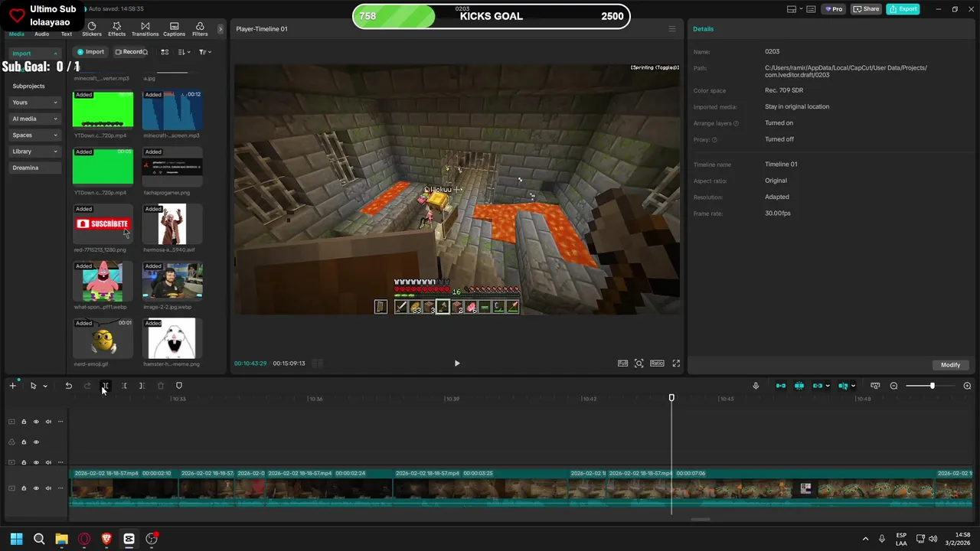Screen dimensions: 980x551
Task: Toggle auto snapping in timeline toolbar
Action: [799, 386]
